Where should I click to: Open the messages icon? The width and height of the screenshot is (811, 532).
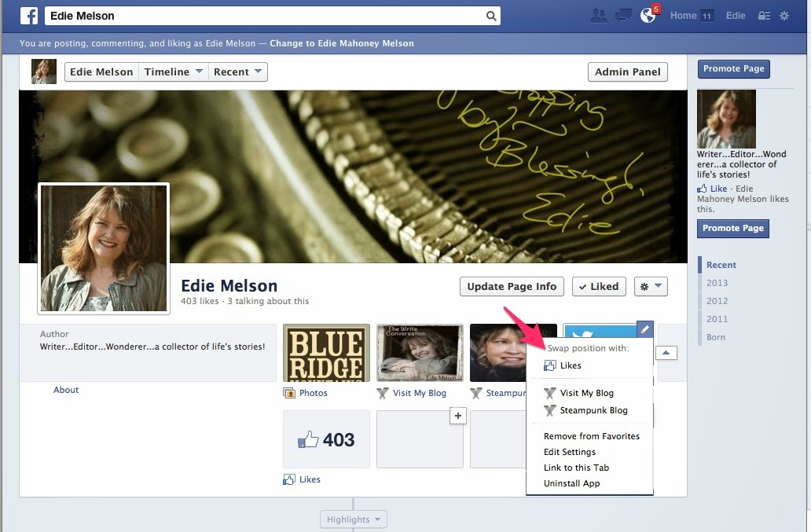coord(623,16)
